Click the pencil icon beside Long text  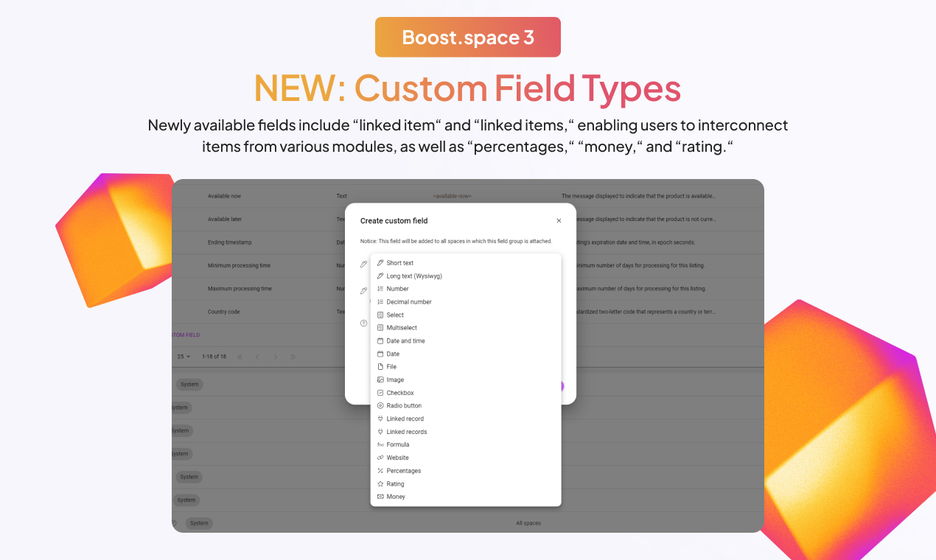pos(380,276)
